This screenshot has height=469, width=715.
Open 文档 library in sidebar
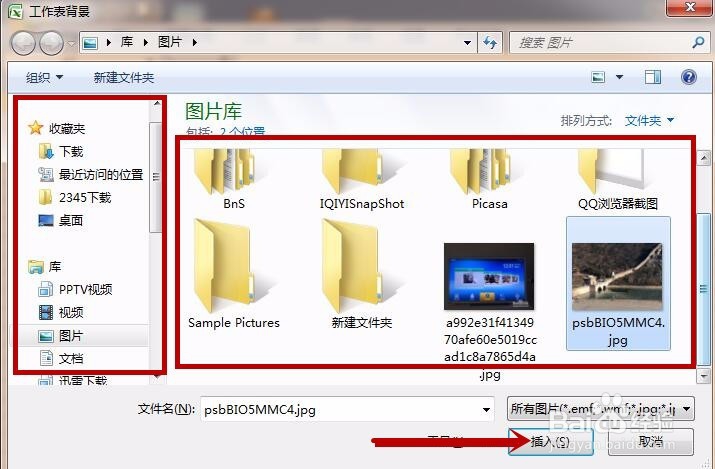tap(71, 359)
